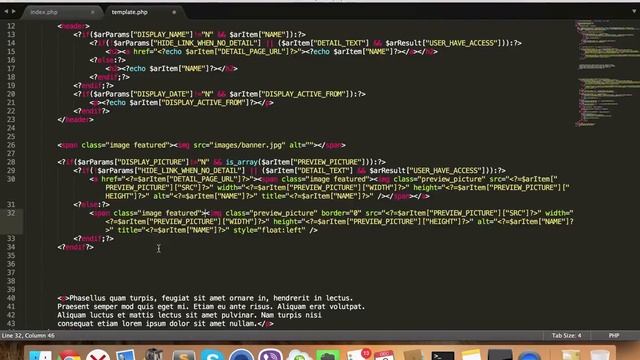Click "Phasellus quam turpis" on line 40

[111, 298]
